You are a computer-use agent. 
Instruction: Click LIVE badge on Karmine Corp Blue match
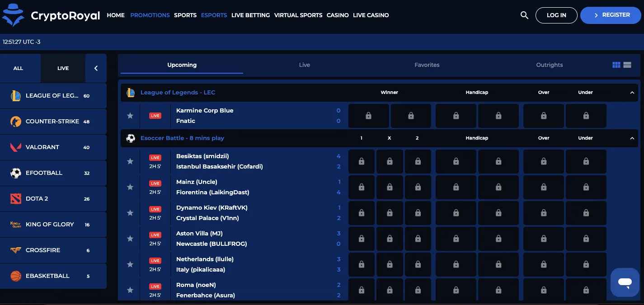(155, 116)
